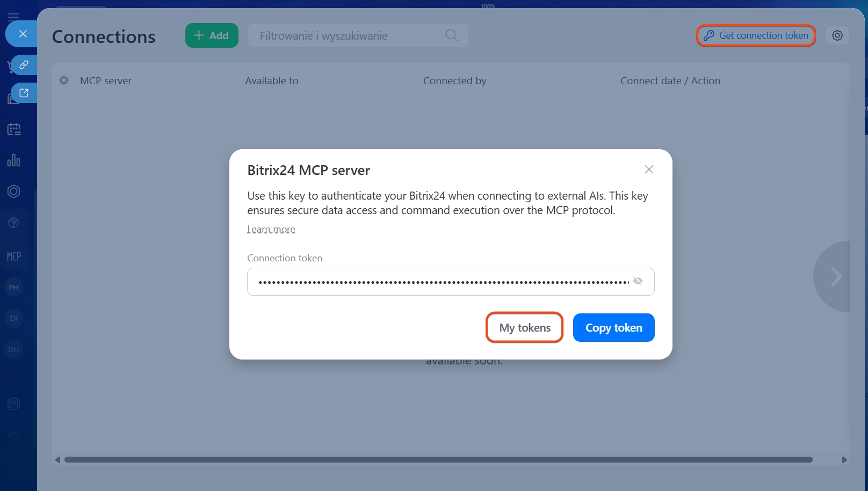Close the slider panel with X
The width and height of the screenshot is (868, 491).
[23, 34]
